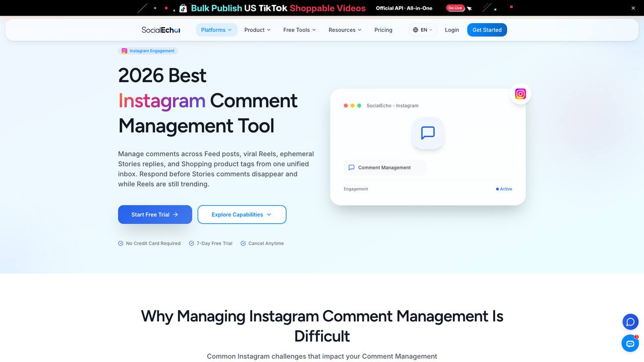
Task: Click the yellow window dot in card
Action: (x=352, y=106)
